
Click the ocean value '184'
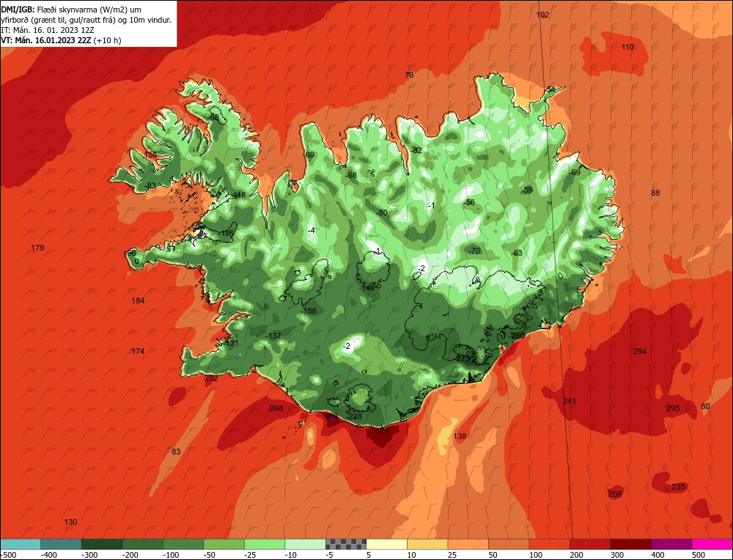pyautogui.click(x=138, y=301)
